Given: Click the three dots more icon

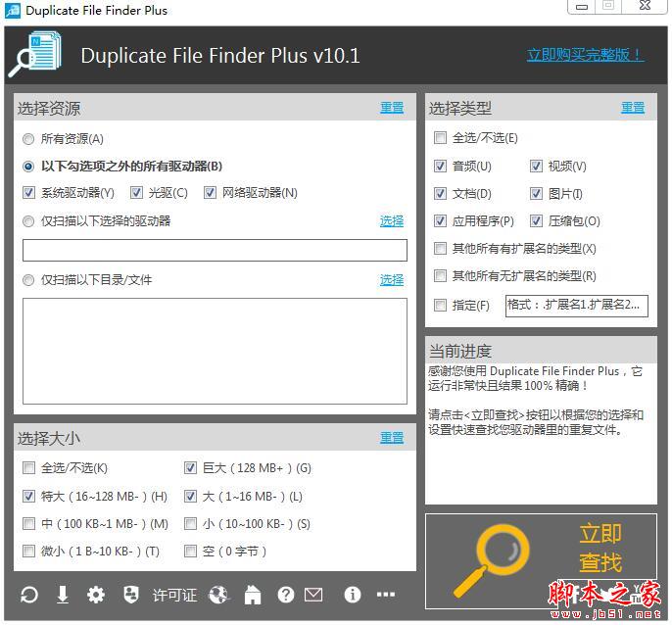Looking at the screenshot, I should [386, 595].
